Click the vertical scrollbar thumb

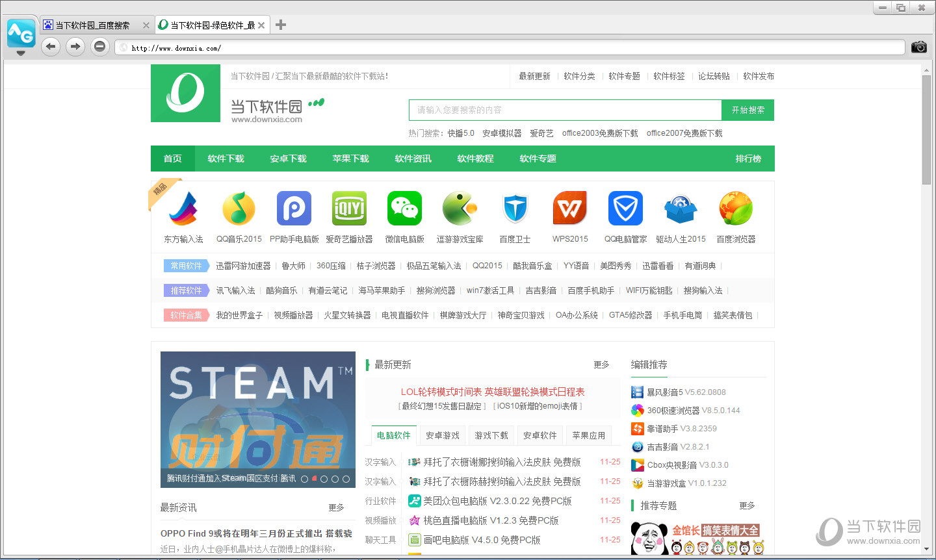click(926, 130)
